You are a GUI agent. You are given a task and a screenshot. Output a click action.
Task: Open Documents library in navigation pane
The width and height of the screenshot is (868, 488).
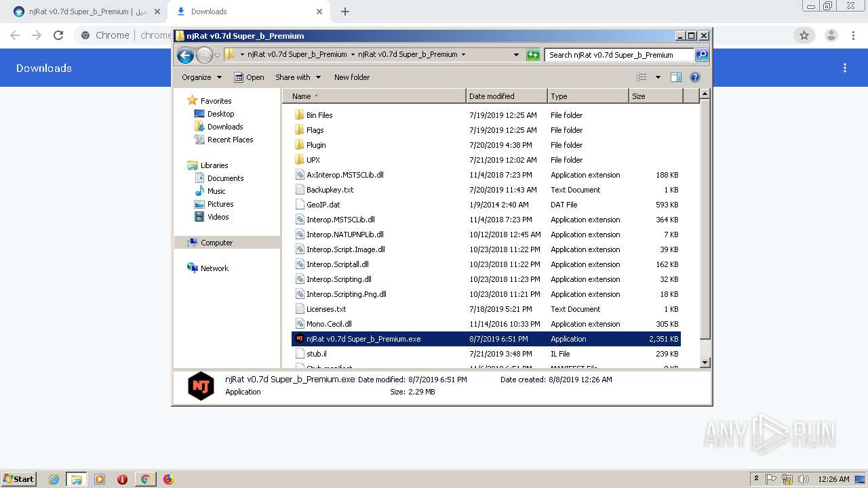(225, 178)
